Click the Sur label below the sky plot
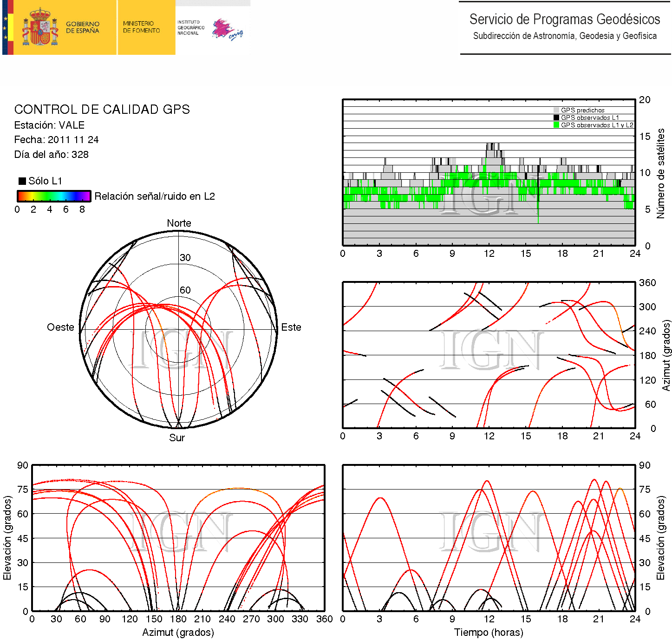 [x=177, y=438]
